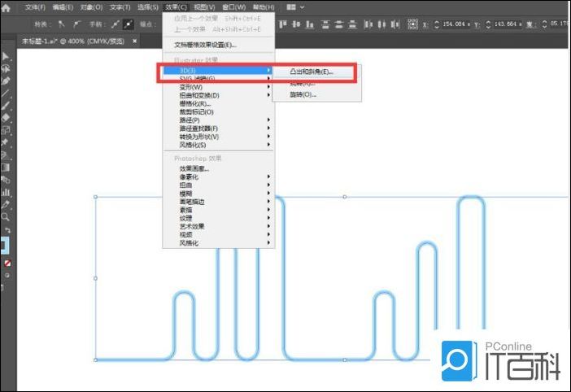Open the 视图(V) menu
571x392 pixels.
tap(204, 7)
